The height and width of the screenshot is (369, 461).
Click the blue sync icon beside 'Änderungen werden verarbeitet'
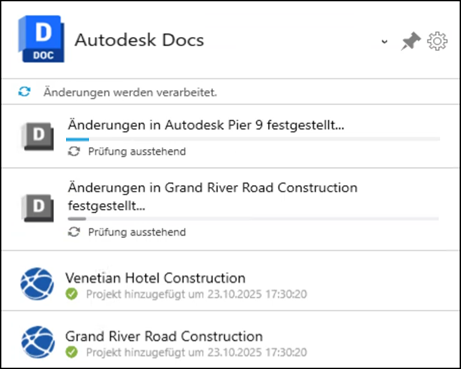pyautogui.click(x=24, y=92)
